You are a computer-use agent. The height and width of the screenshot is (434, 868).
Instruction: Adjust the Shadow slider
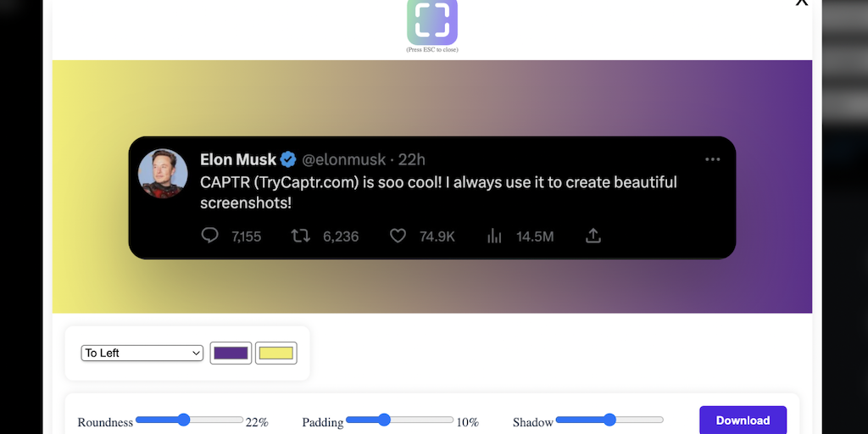(609, 420)
